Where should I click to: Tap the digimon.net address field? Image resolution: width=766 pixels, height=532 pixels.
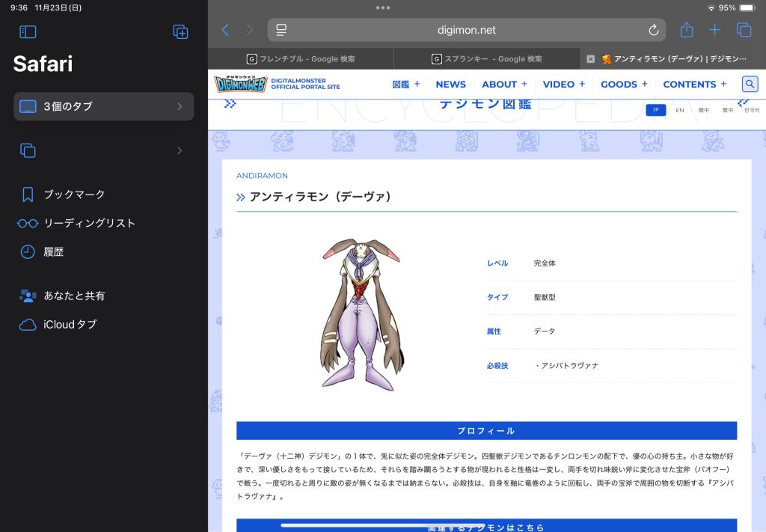click(x=466, y=30)
